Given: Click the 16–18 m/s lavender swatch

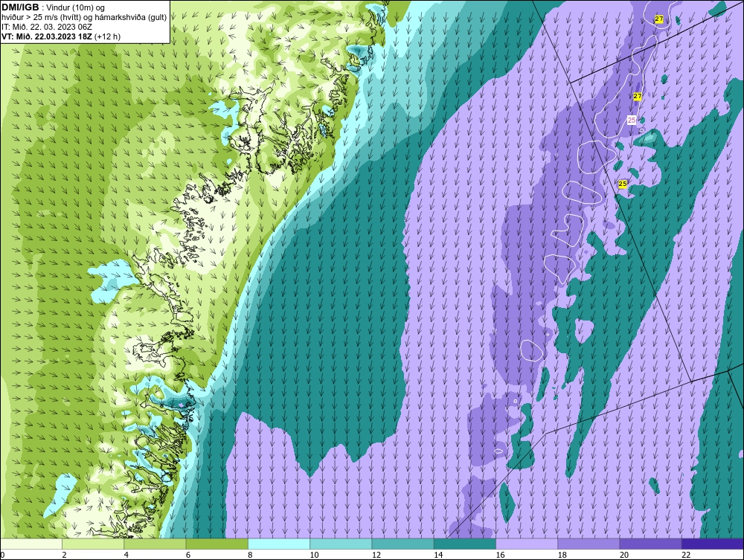Looking at the screenshot, I should tap(527, 544).
